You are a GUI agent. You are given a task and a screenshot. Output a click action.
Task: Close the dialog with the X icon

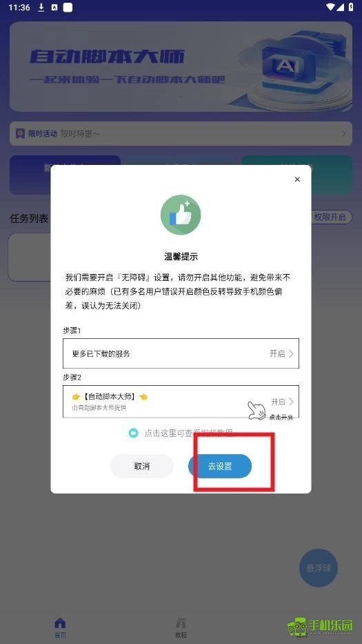pos(297,179)
